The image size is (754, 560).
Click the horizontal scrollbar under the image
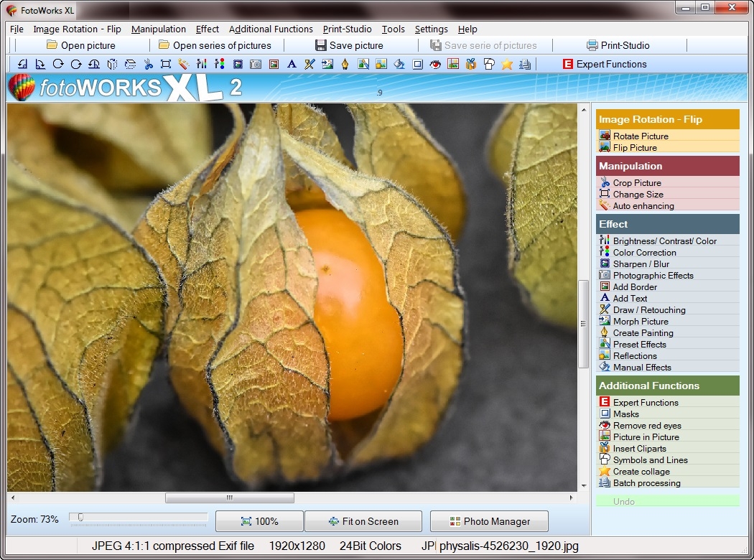(x=229, y=498)
